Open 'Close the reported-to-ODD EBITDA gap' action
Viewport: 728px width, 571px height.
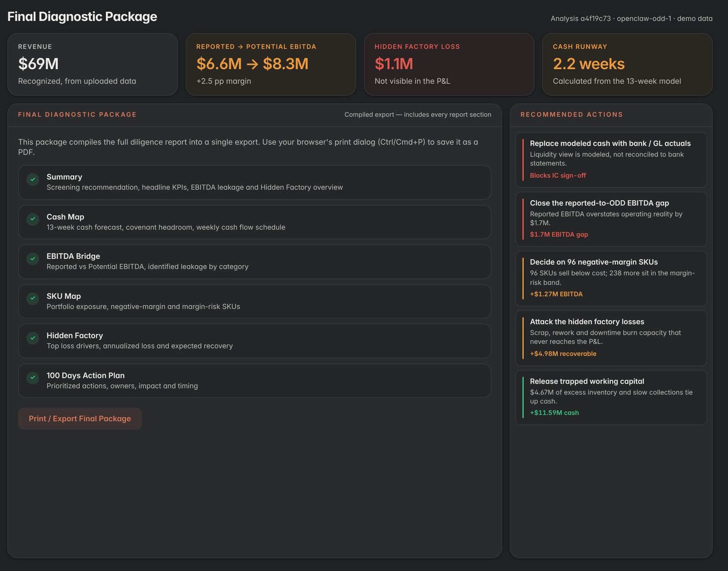click(x=611, y=219)
